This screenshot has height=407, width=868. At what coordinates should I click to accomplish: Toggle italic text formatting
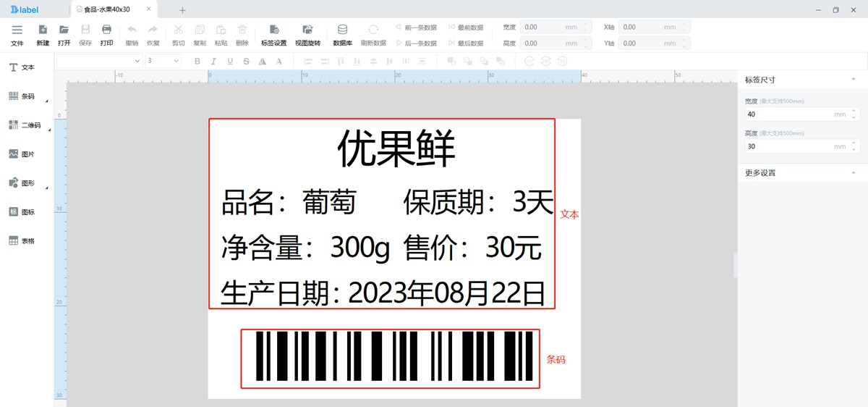(213, 62)
